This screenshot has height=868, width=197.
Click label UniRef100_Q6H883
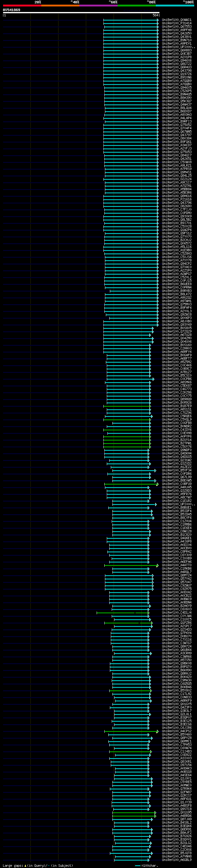coord(176,50)
